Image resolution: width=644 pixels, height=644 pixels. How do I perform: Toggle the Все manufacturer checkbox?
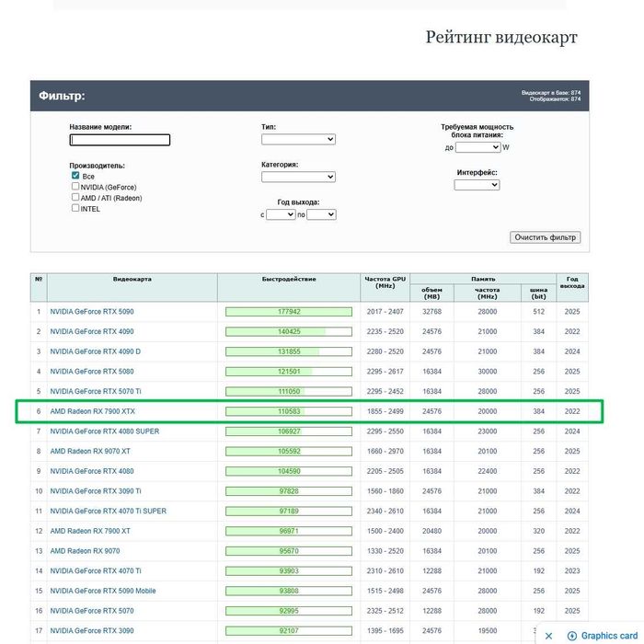click(x=75, y=176)
